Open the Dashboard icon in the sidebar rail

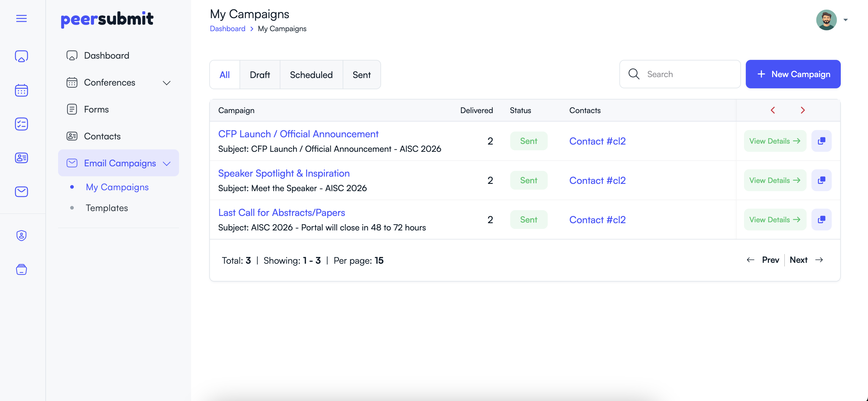pos(21,56)
